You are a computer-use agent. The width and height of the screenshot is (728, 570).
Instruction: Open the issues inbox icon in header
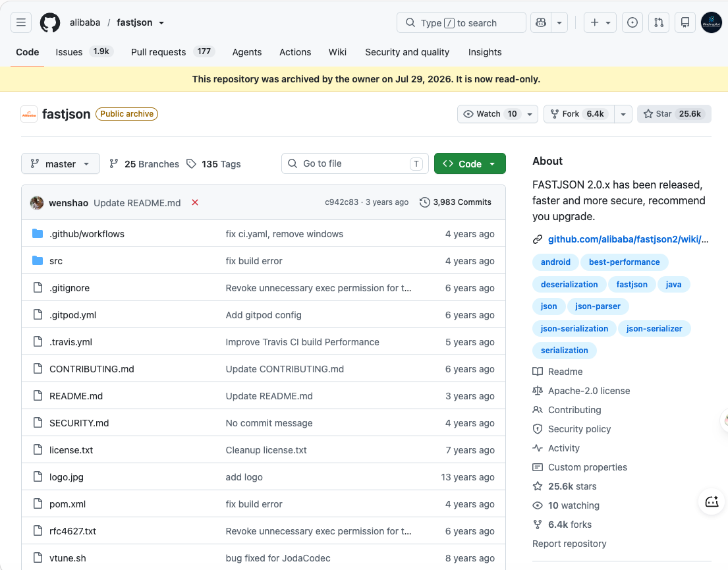click(x=632, y=22)
